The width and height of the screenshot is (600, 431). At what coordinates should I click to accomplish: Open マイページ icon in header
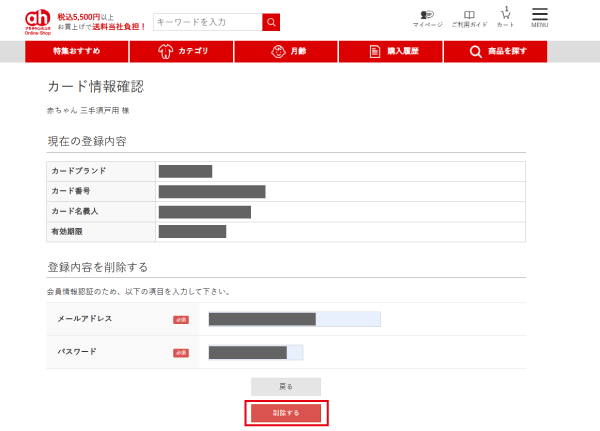pos(427,19)
